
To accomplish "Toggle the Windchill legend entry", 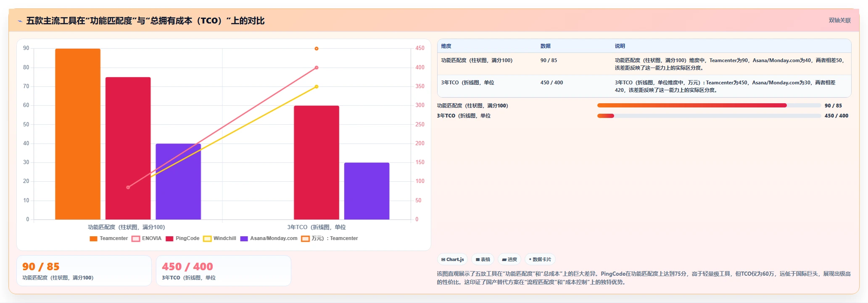I will point(220,238).
